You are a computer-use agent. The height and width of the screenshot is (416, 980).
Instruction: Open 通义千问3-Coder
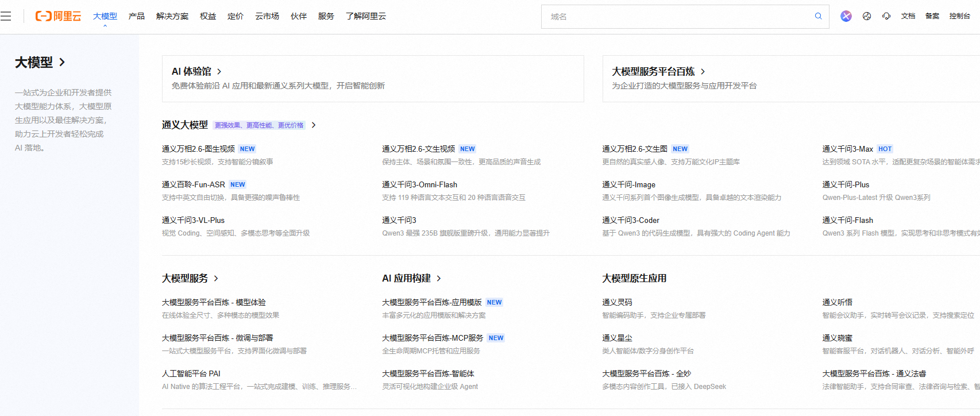tap(631, 220)
